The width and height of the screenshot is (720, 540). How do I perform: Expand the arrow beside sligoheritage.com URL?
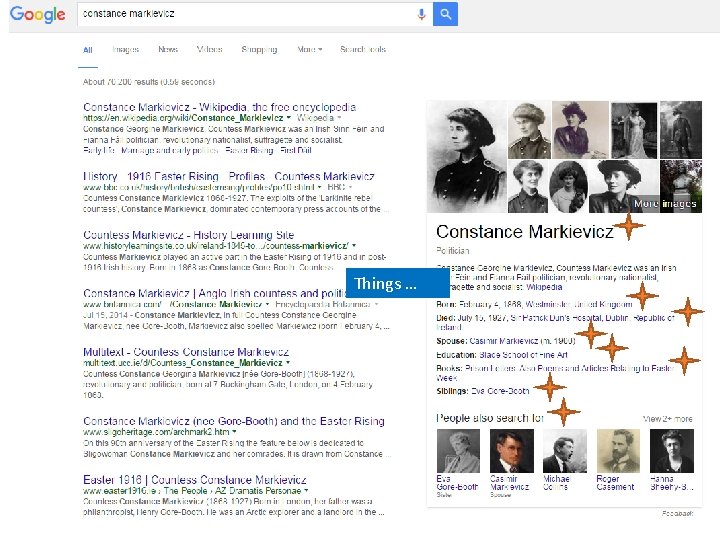click(234, 432)
